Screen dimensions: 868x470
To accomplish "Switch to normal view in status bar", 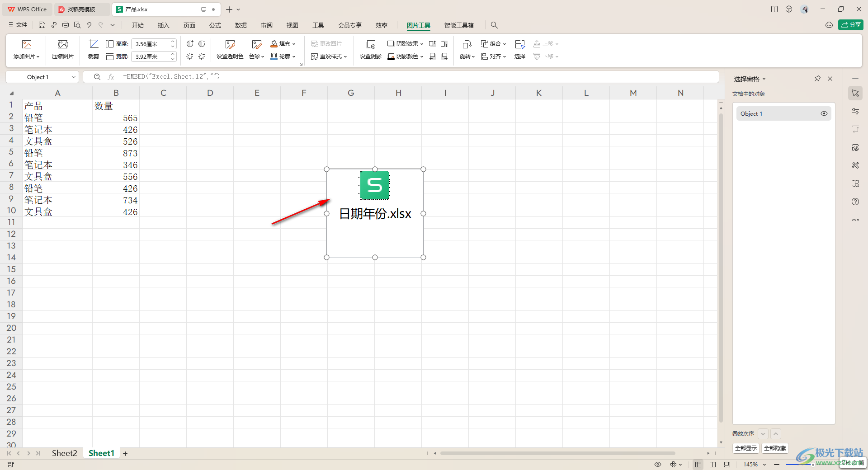I will click(698, 464).
